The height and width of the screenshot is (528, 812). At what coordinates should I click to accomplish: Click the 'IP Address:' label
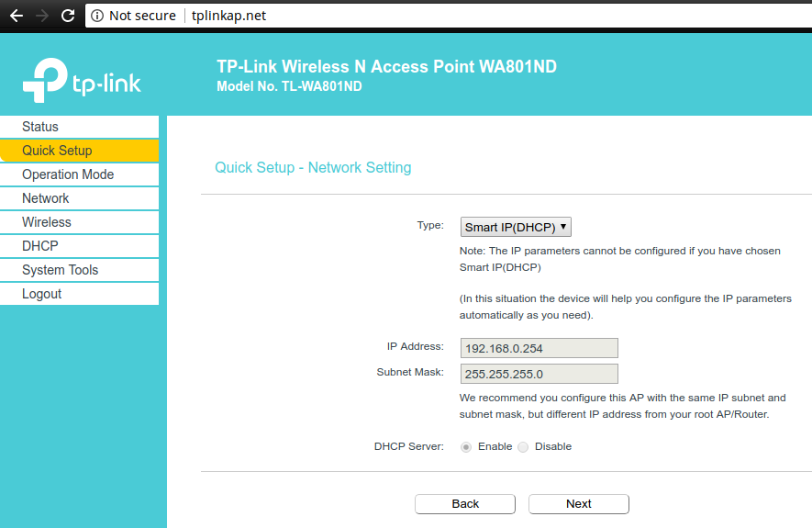coord(416,346)
